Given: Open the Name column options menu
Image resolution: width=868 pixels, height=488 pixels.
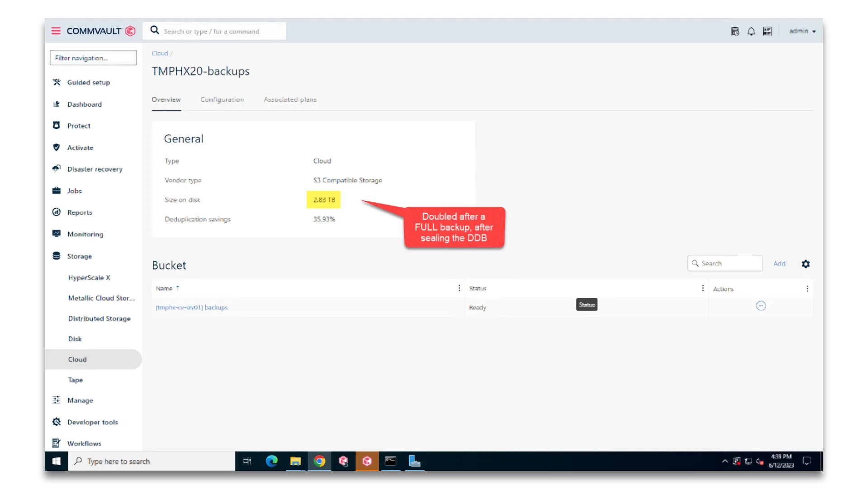Looking at the screenshot, I should (x=459, y=288).
